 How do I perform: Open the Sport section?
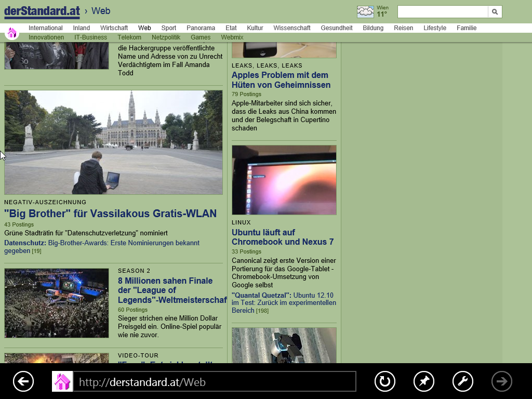(x=169, y=28)
